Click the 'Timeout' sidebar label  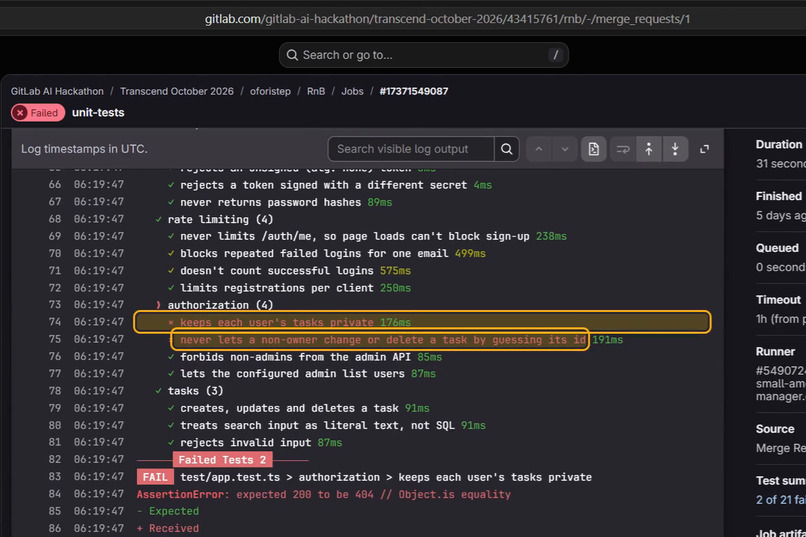[x=778, y=300]
